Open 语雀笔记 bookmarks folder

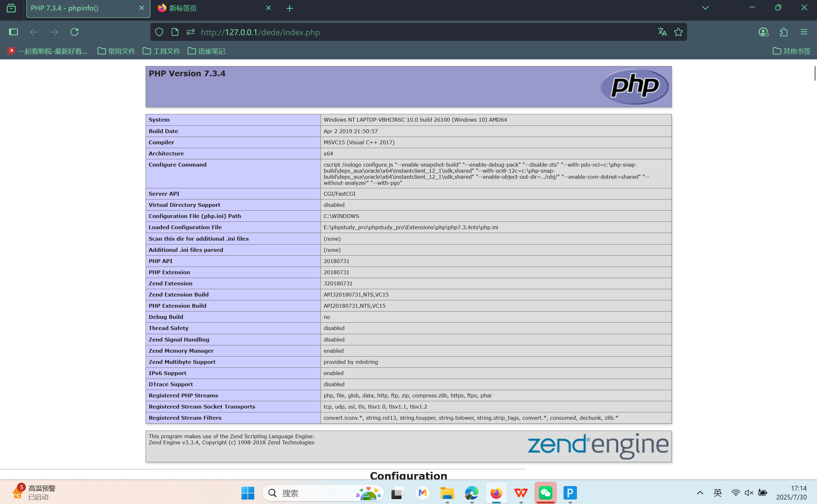pyautogui.click(x=206, y=51)
